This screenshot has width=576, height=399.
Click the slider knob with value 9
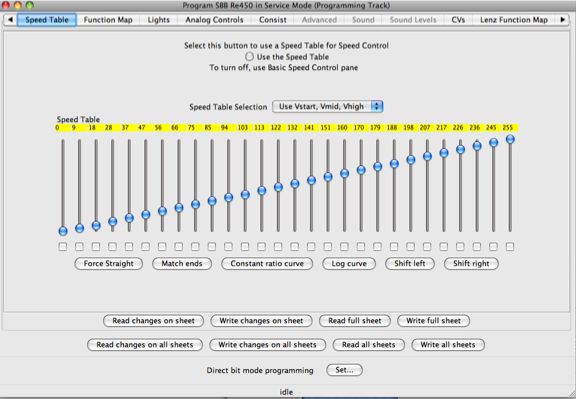click(x=79, y=228)
